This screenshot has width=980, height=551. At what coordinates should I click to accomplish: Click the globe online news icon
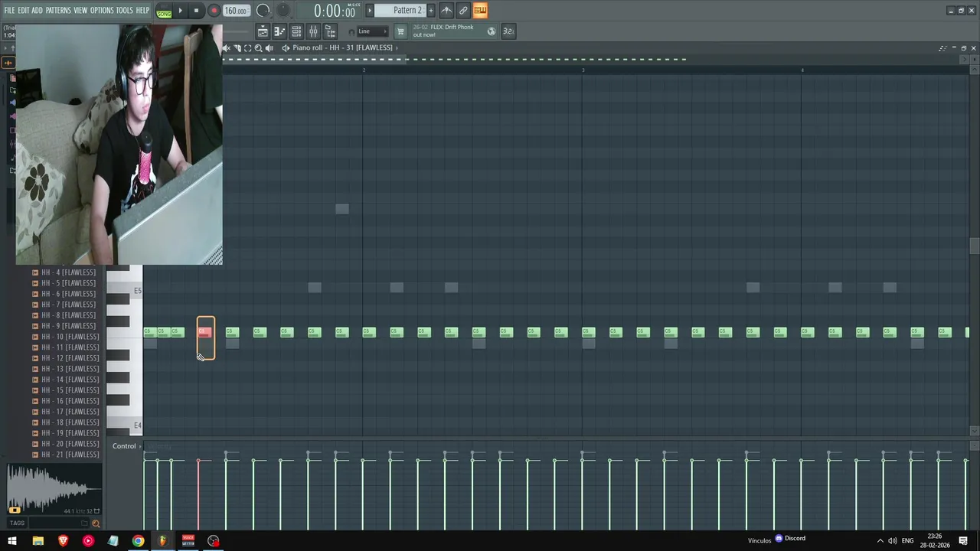pyautogui.click(x=492, y=31)
